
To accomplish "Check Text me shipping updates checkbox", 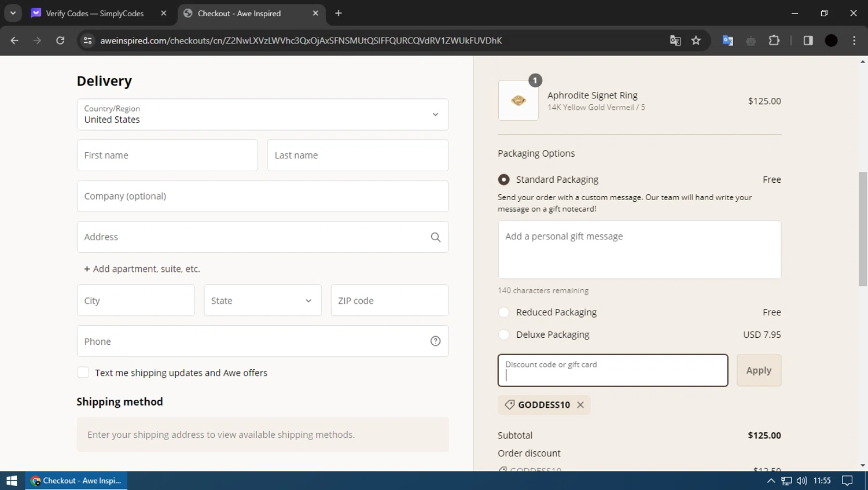I will 83,373.
